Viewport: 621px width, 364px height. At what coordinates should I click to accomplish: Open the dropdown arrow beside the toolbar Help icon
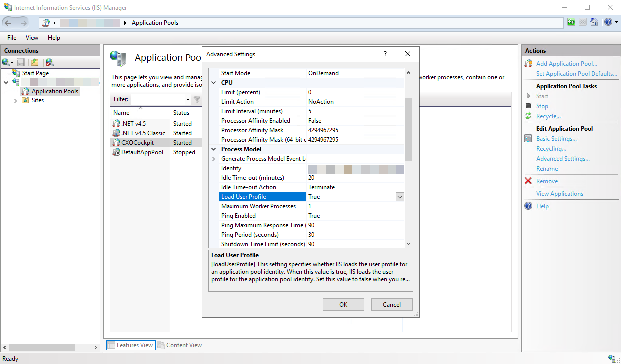pyautogui.click(x=616, y=22)
